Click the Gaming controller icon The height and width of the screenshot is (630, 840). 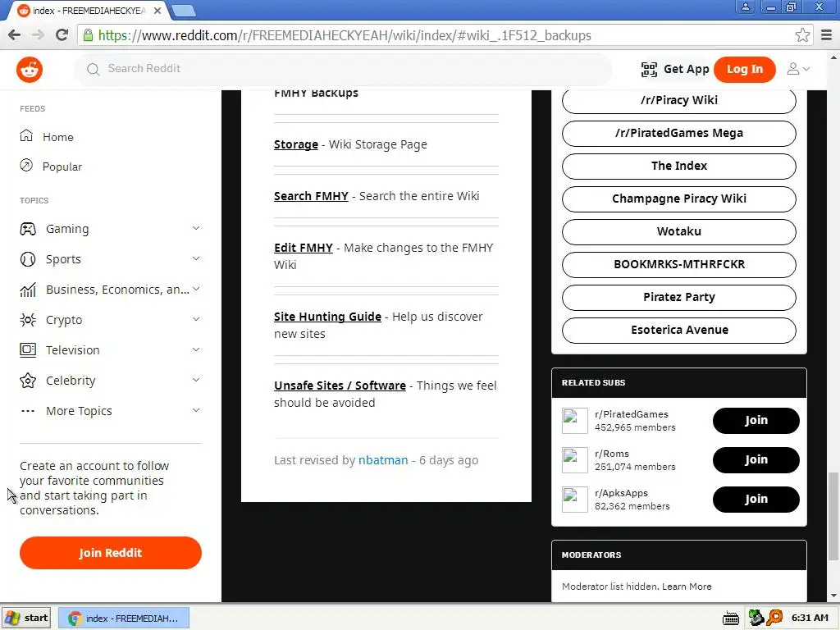[28, 229]
